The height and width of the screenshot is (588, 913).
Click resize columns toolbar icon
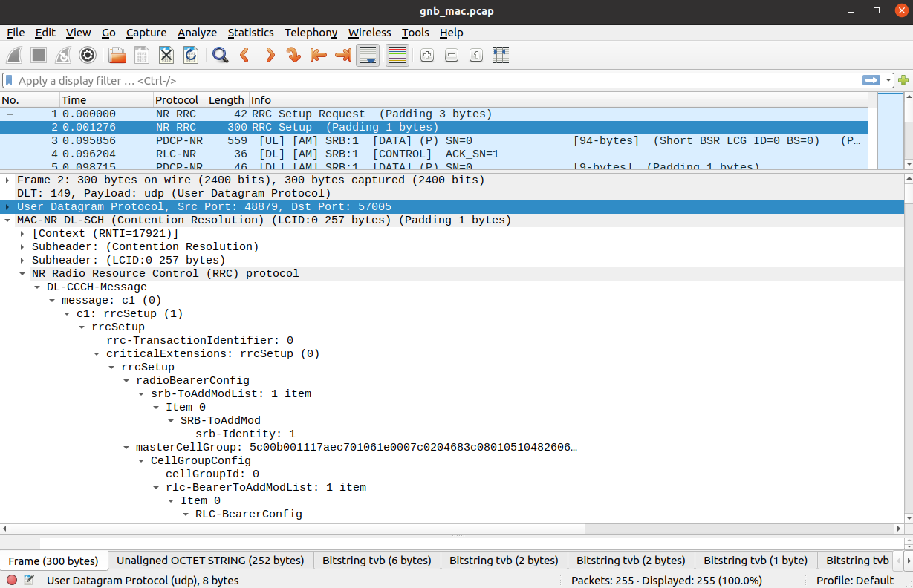pyautogui.click(x=500, y=55)
